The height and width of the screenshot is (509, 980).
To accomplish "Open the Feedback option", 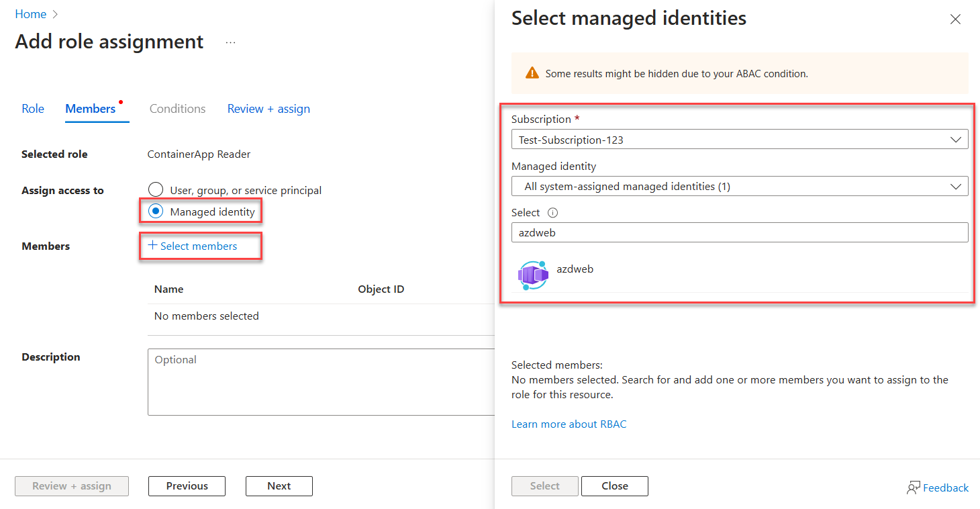I will click(x=938, y=487).
